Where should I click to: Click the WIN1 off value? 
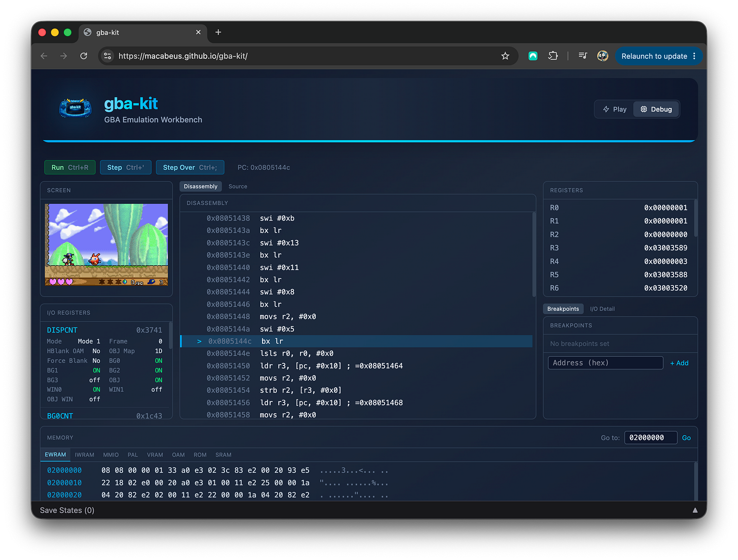157,390
